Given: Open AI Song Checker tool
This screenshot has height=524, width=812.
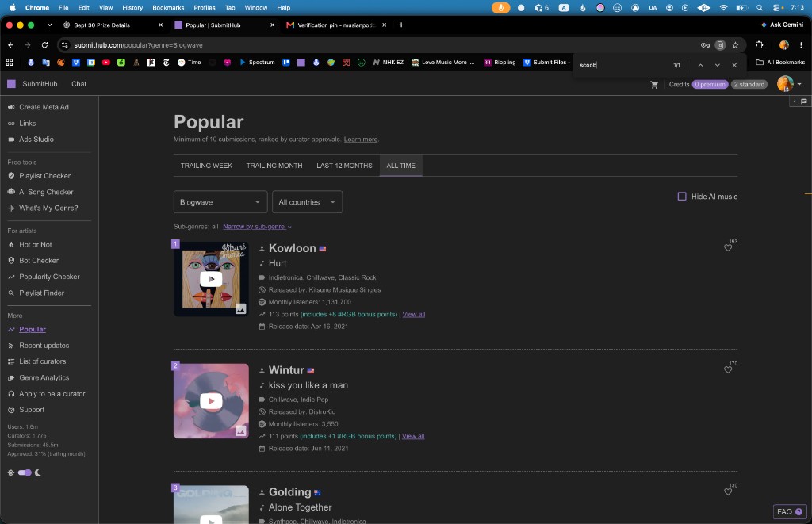Looking at the screenshot, I should [x=46, y=192].
